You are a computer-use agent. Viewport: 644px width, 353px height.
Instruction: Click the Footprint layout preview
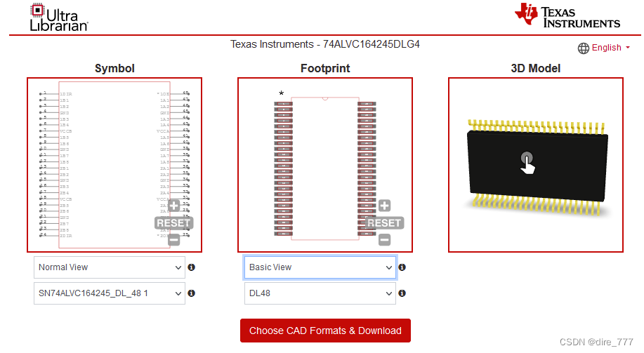325,165
